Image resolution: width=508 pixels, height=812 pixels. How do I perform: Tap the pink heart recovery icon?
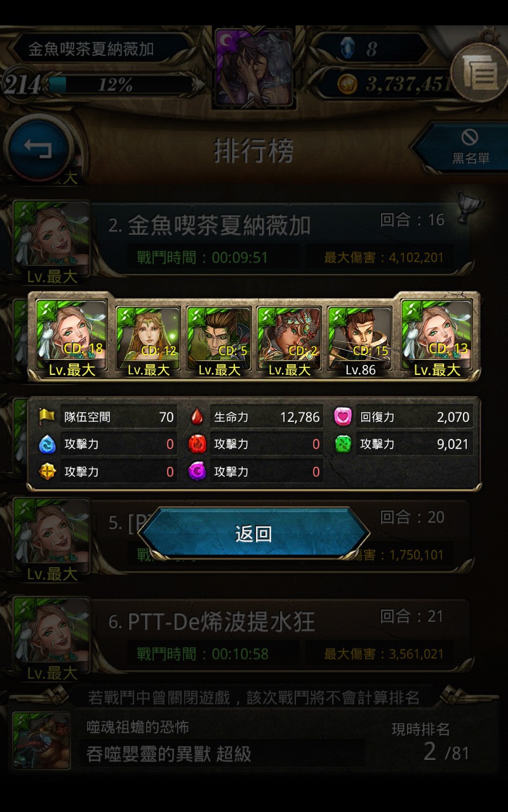click(x=344, y=417)
